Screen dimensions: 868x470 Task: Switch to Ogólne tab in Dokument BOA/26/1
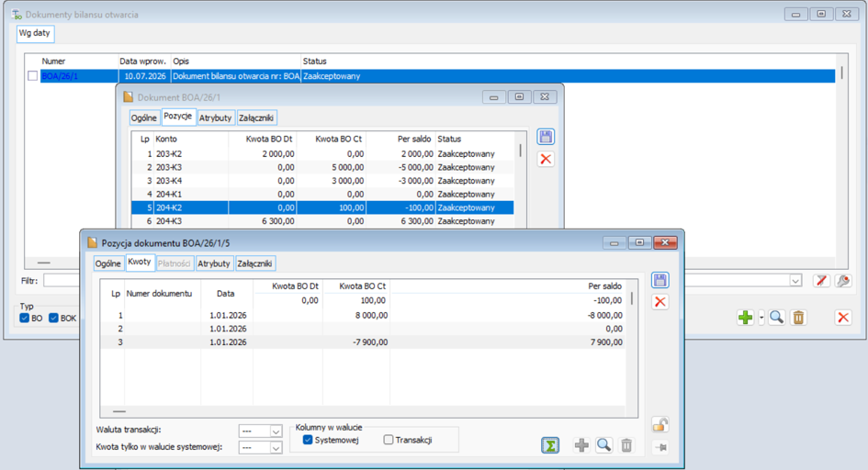[144, 117]
